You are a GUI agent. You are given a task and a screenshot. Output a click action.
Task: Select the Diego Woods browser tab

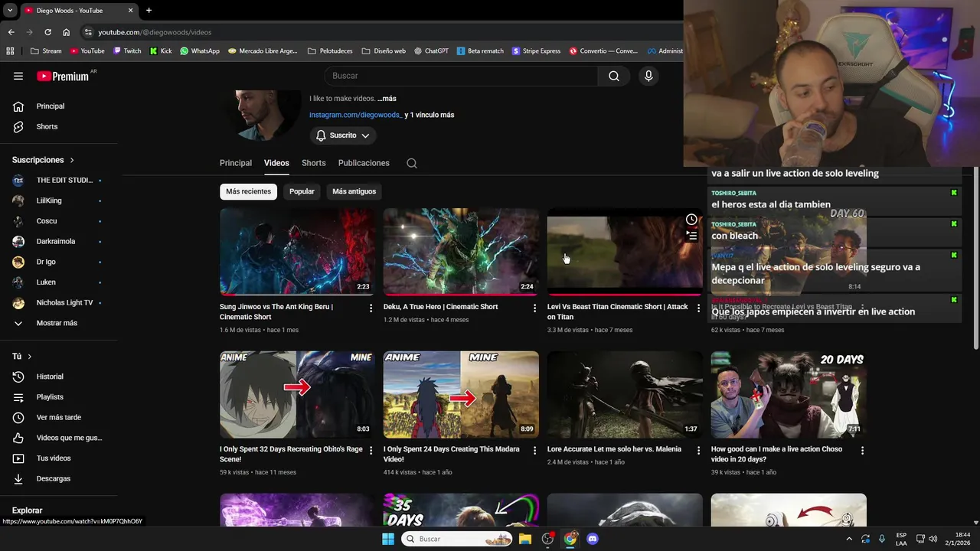click(x=78, y=11)
